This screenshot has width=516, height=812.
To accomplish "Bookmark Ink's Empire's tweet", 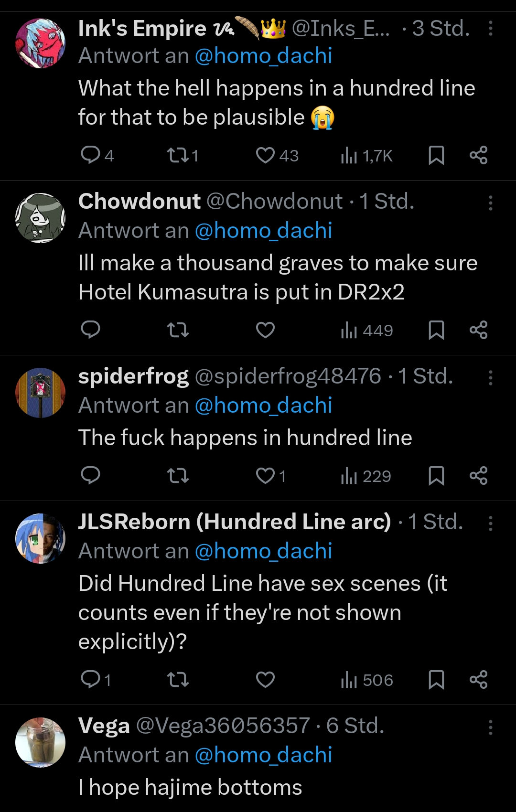I will tap(436, 155).
